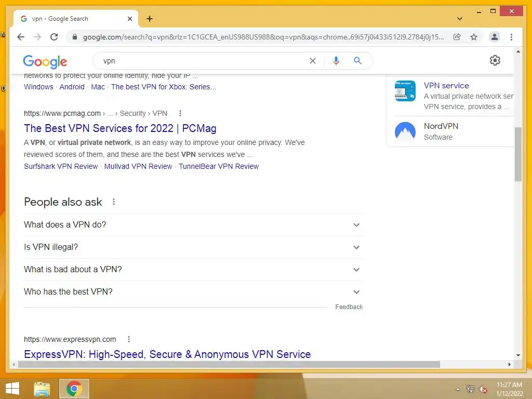Click the vertical scrollbar thumb
This screenshot has height=399, width=532.
tap(518, 154)
